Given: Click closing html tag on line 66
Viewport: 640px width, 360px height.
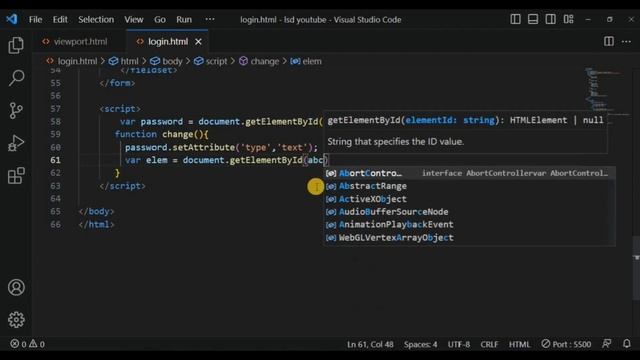Looking at the screenshot, I should click(96, 224).
